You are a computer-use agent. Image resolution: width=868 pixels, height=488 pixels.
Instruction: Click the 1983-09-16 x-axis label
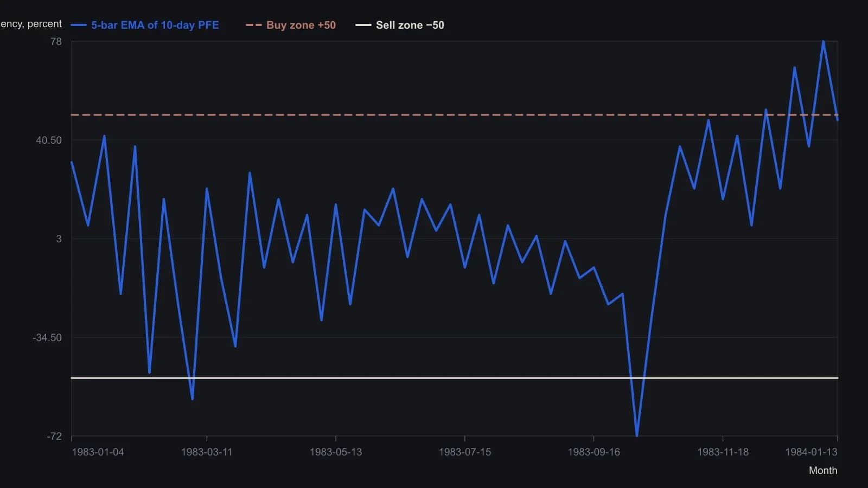593,452
